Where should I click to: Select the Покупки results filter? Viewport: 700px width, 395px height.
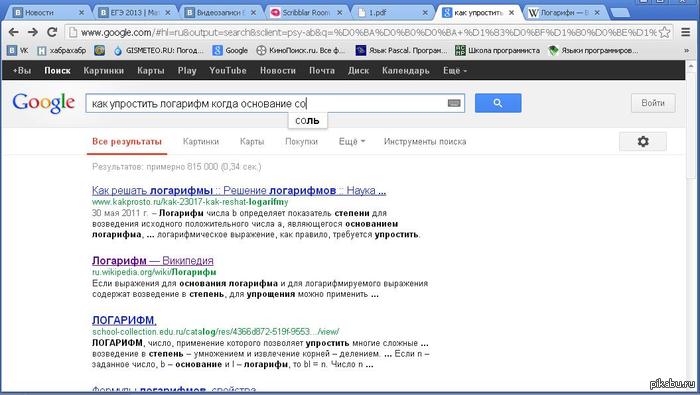[301, 141]
